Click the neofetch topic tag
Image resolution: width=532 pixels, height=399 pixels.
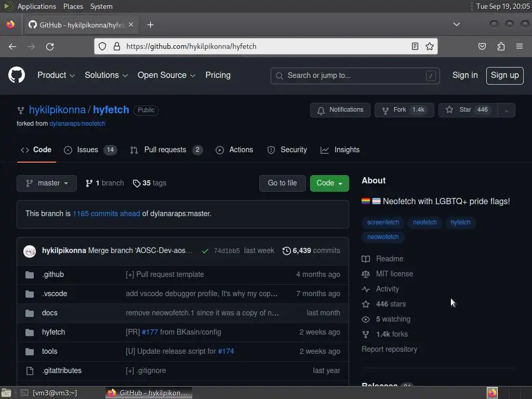point(424,222)
